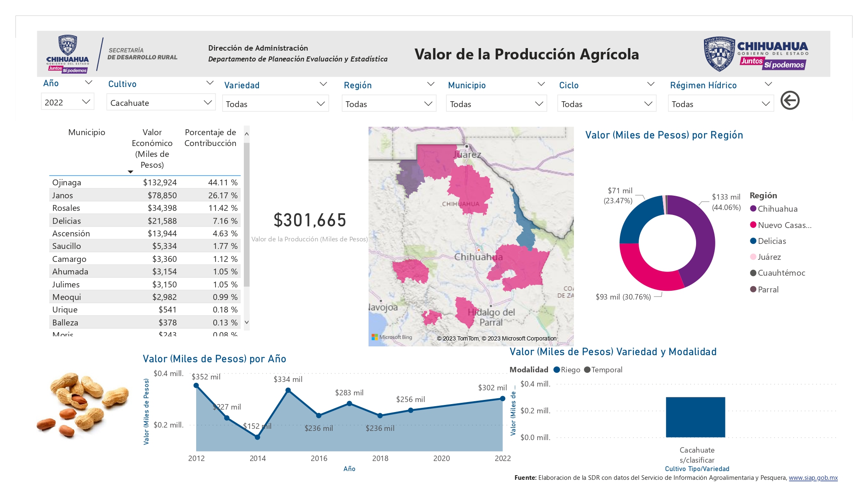
Task: Sort table by Porcentaje de Contribución header
Action: [210, 138]
